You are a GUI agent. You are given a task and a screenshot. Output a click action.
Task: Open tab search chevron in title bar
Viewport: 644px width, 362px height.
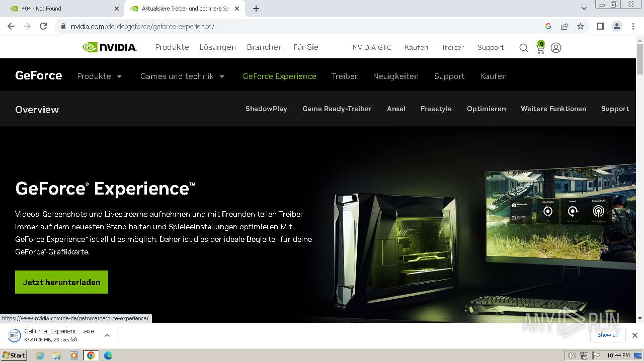click(x=584, y=9)
